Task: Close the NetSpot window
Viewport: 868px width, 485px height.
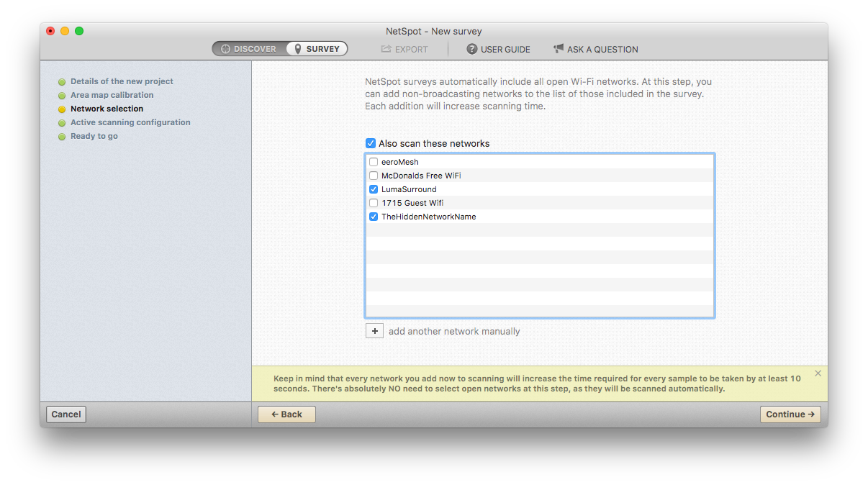Action: tap(50, 31)
